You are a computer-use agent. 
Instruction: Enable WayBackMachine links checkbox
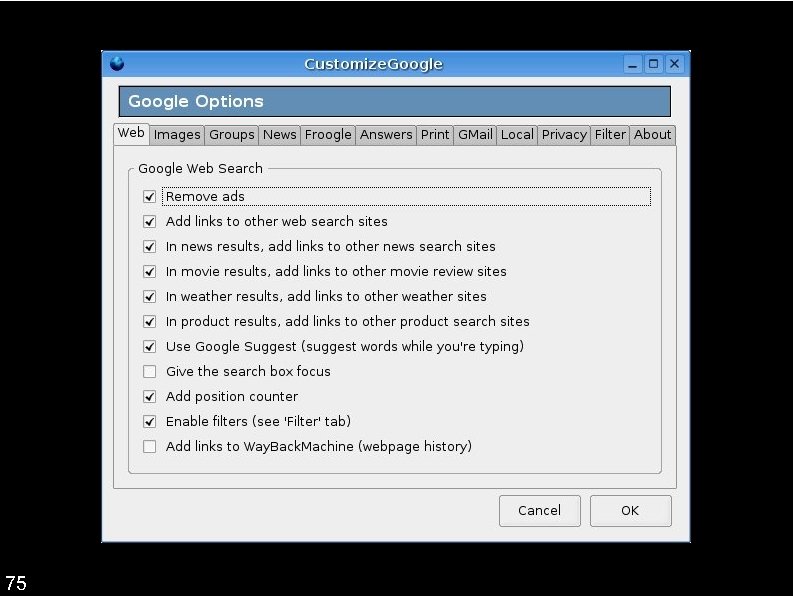coord(150,447)
